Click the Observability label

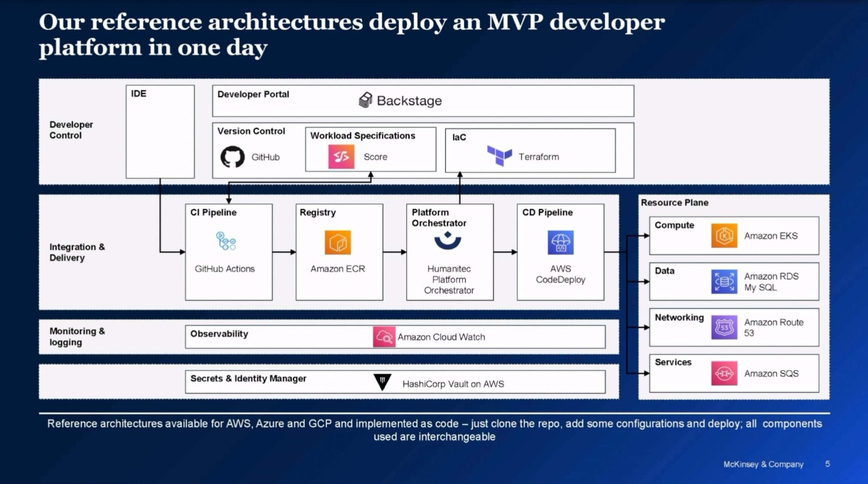(219, 334)
